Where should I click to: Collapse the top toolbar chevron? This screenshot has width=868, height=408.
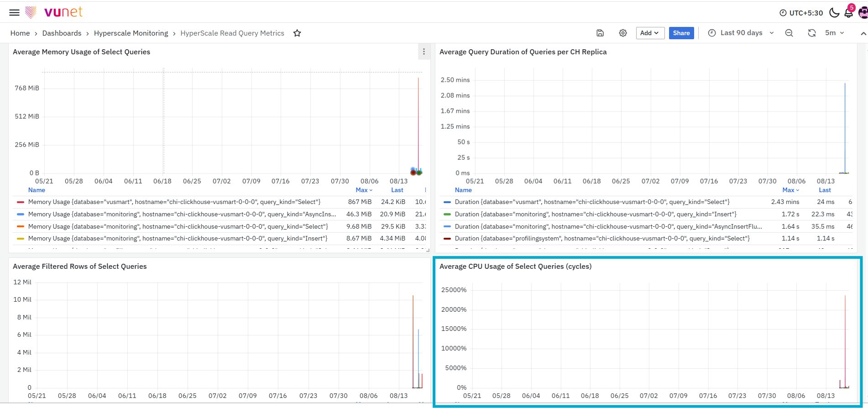pyautogui.click(x=863, y=33)
